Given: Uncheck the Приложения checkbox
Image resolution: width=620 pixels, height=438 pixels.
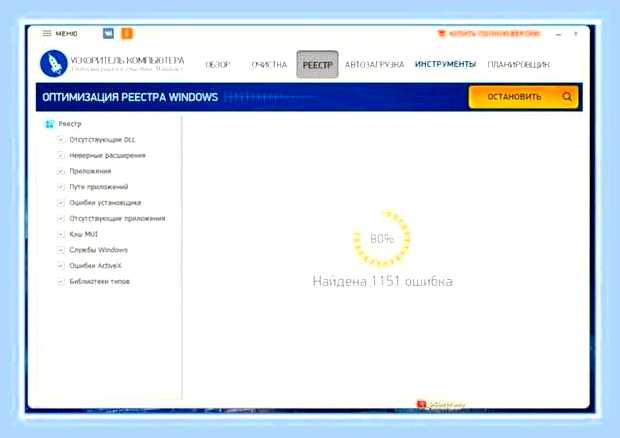Looking at the screenshot, I should click(x=60, y=171).
